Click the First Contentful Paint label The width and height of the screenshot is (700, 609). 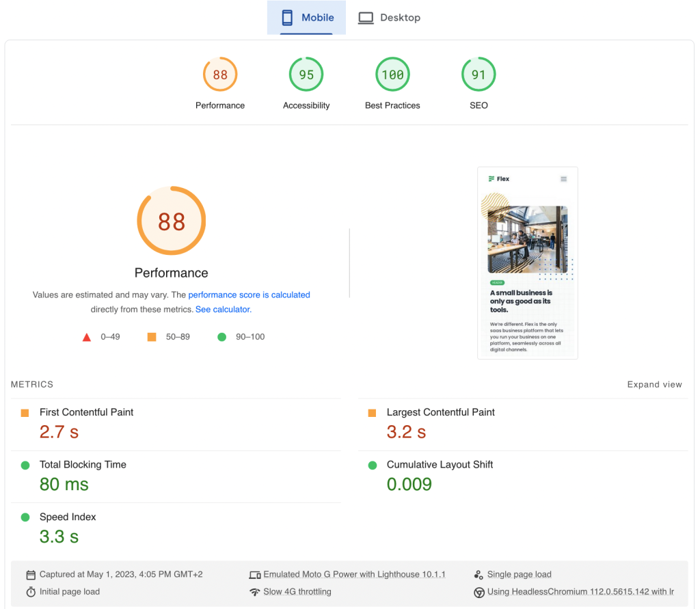(x=87, y=412)
